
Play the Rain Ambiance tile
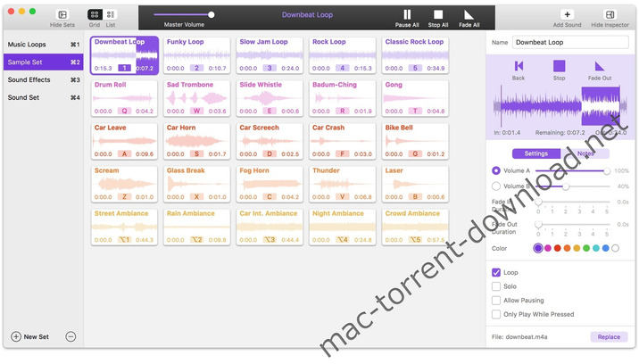click(197, 227)
